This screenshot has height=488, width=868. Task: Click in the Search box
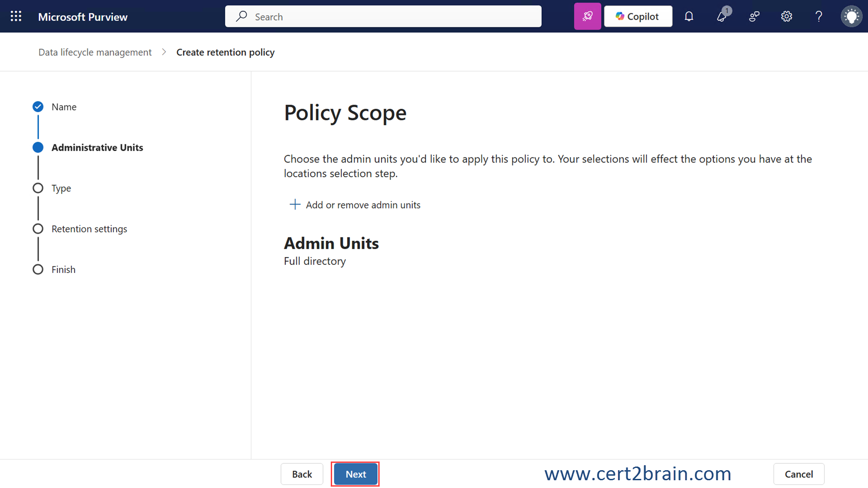point(383,16)
